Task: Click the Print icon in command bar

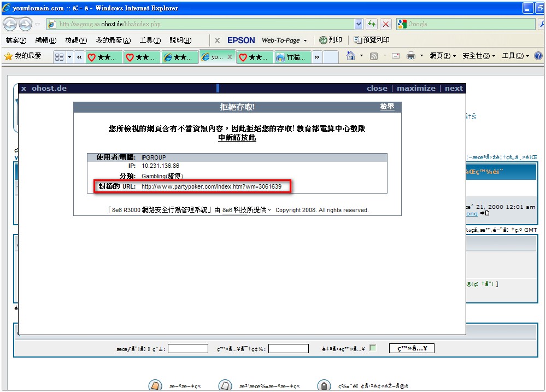Action: pos(411,56)
